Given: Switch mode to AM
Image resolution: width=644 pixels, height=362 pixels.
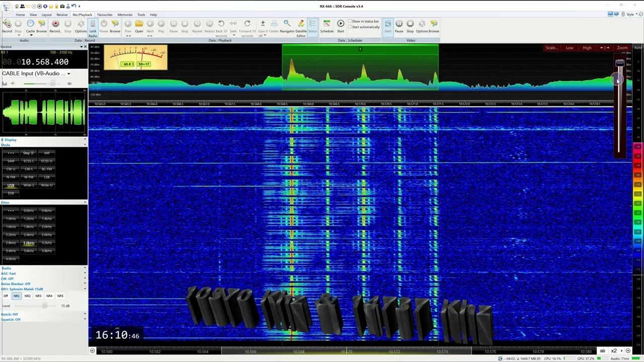Looking at the screenshot, I should point(47,153).
